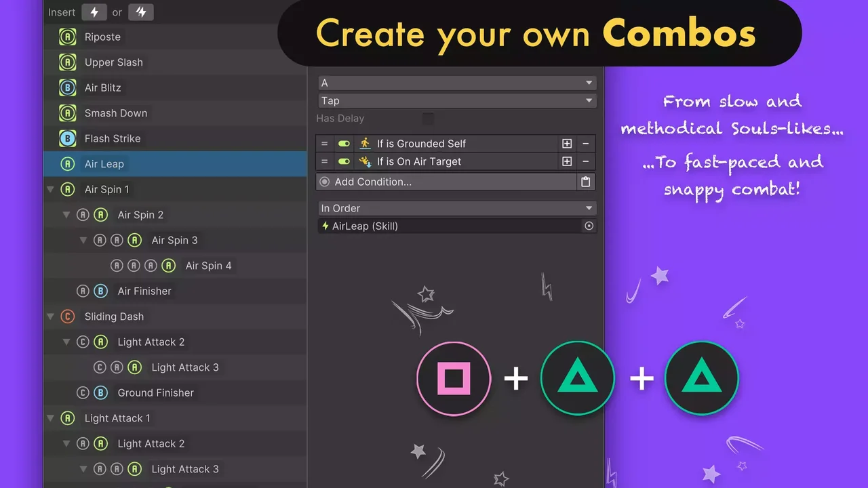Click the drag handle of If is Grounded Self

[325, 144]
